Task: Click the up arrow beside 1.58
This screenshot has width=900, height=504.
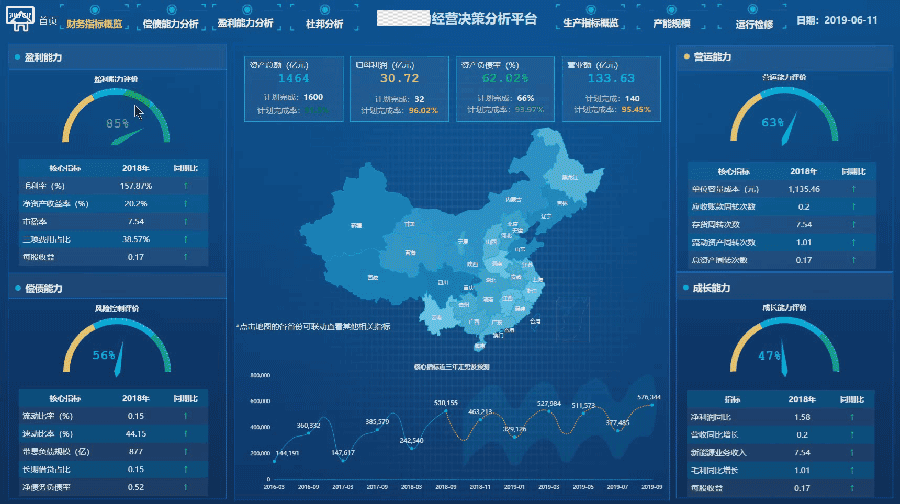Action: click(x=852, y=417)
